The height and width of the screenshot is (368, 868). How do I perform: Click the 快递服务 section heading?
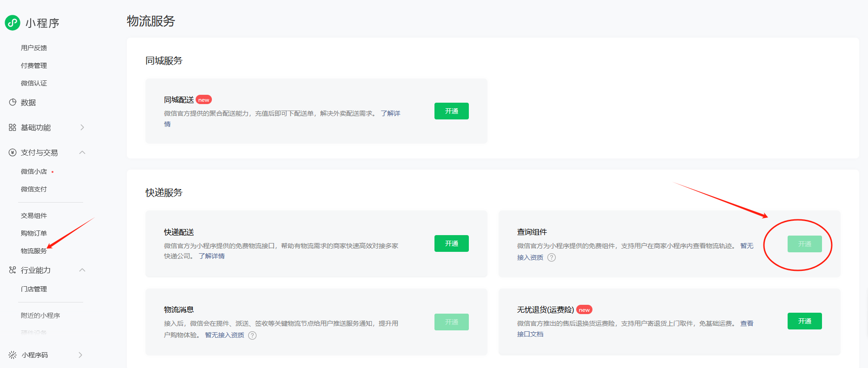pos(164,193)
